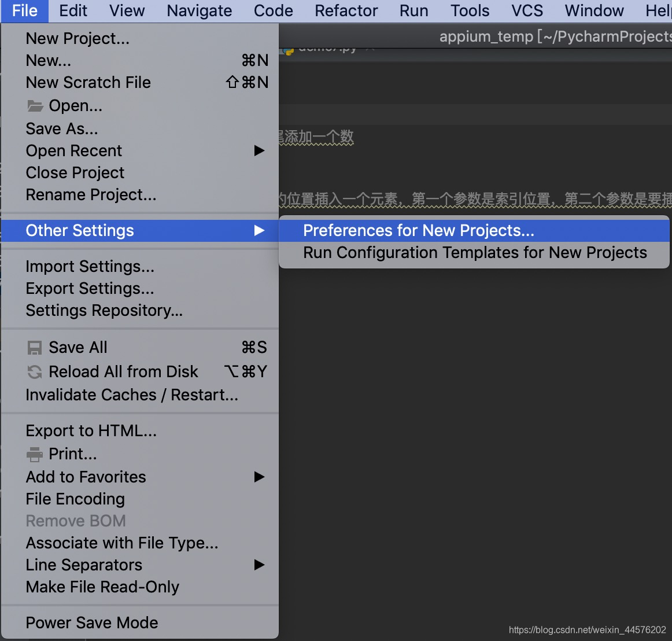672x641 pixels.
Task: Select Run Configuration Templates for New Projects
Action: click(474, 253)
